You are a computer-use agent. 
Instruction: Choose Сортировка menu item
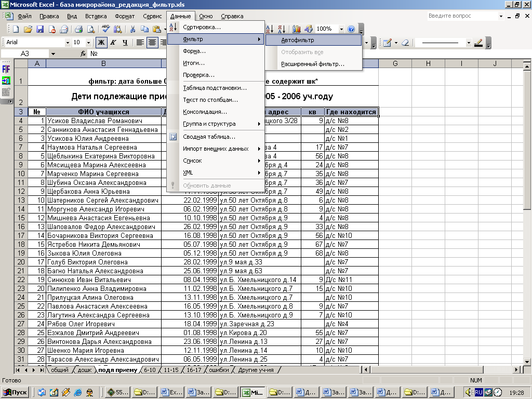[x=216, y=27]
